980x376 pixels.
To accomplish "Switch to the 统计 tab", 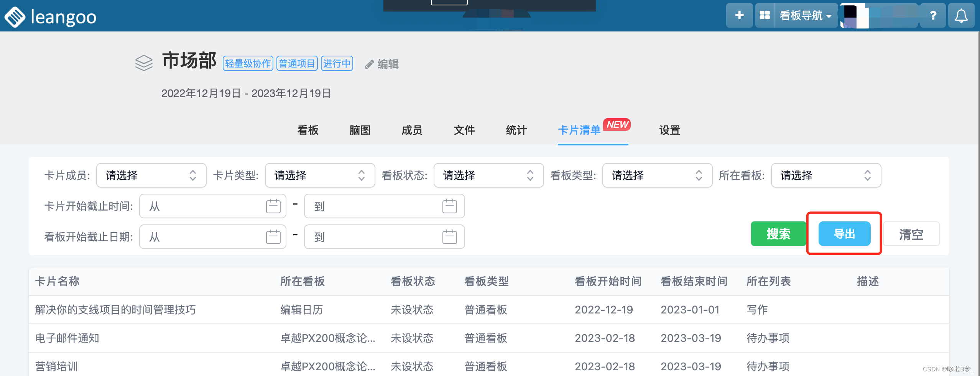I will (x=516, y=130).
